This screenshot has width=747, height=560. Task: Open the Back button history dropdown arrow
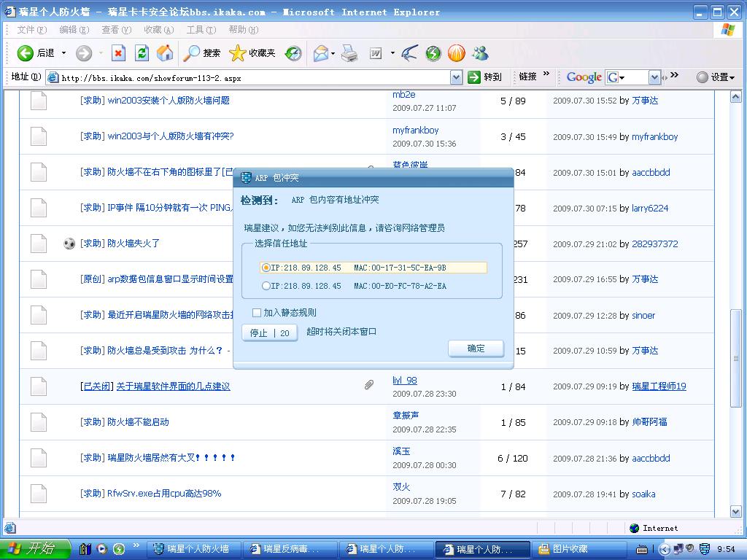click(64, 52)
